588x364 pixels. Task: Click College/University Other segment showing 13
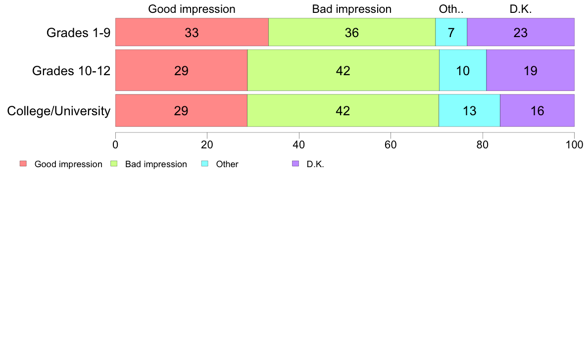pos(470,111)
